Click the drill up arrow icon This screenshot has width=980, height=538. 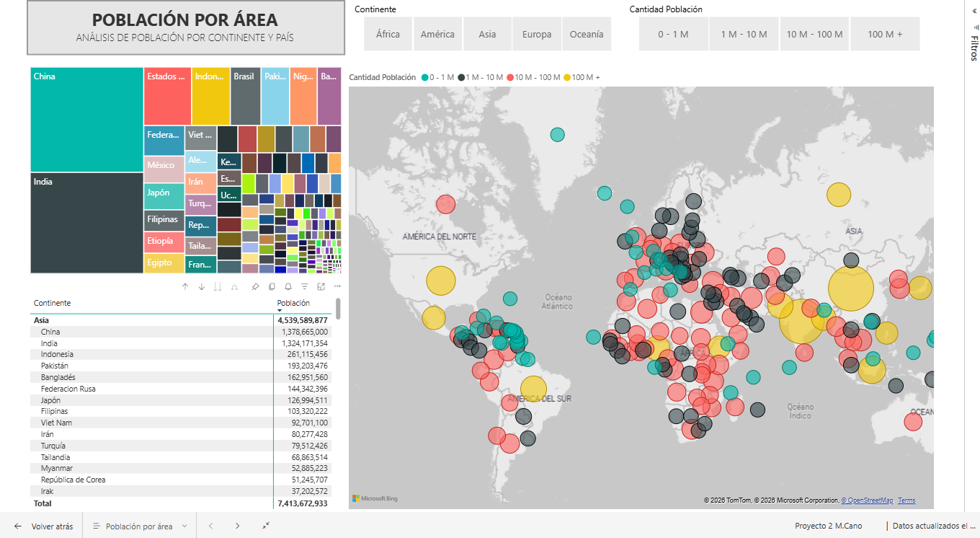(185, 286)
